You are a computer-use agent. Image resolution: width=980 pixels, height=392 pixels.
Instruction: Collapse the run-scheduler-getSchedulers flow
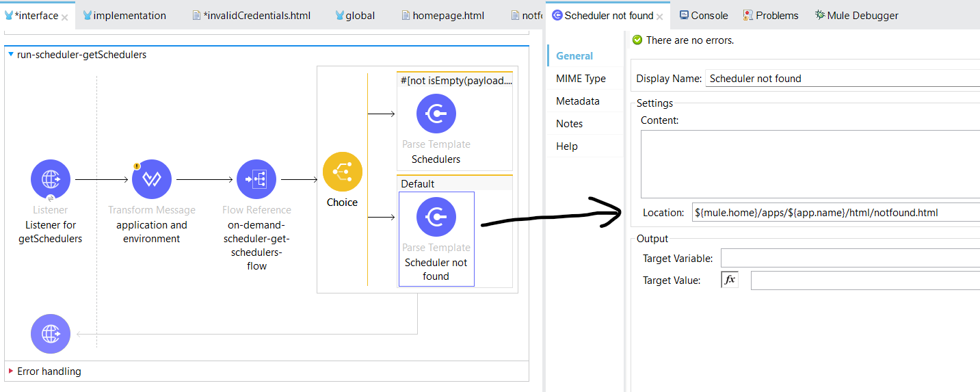click(x=11, y=55)
